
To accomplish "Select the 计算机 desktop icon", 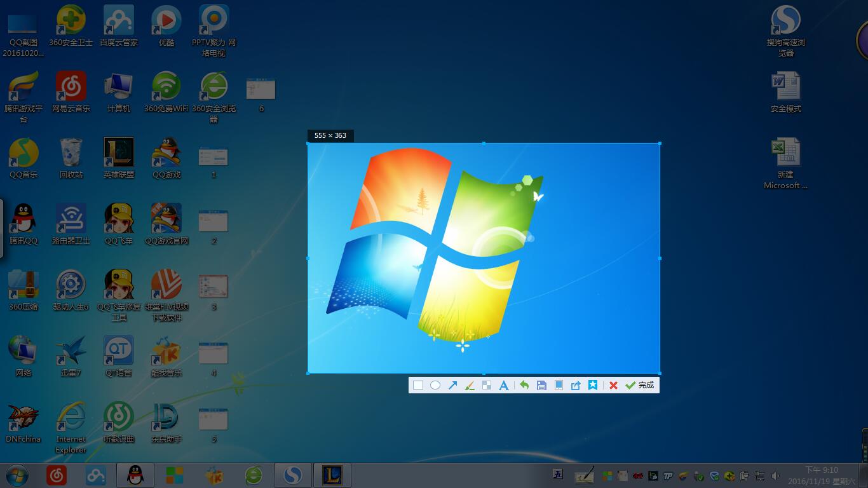I will [119, 92].
